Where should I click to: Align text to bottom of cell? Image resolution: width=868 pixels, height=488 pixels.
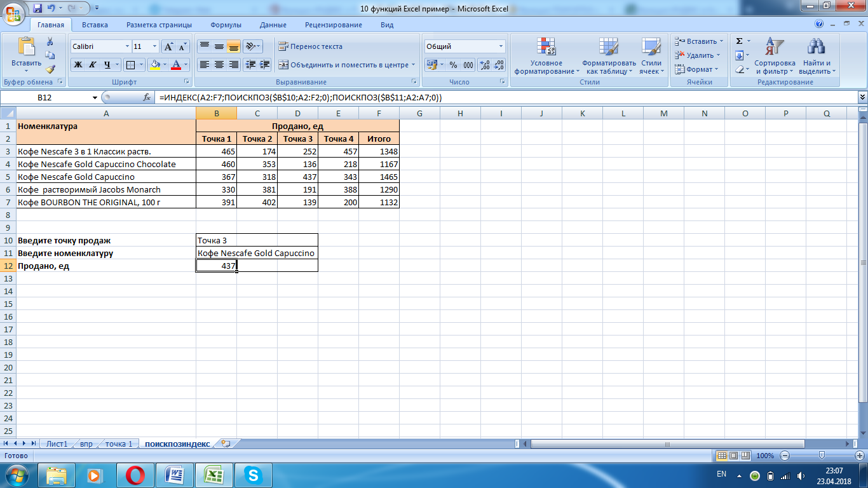tap(233, 46)
